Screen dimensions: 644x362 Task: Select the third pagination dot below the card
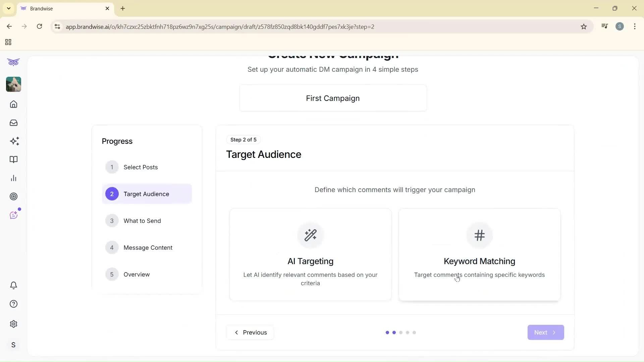point(401,333)
